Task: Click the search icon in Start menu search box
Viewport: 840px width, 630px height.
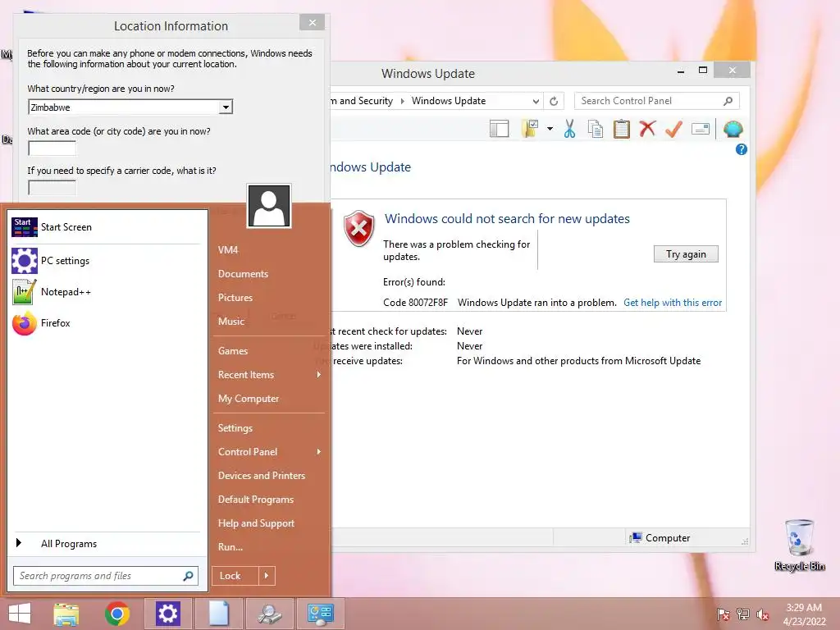Action: pyautogui.click(x=188, y=576)
